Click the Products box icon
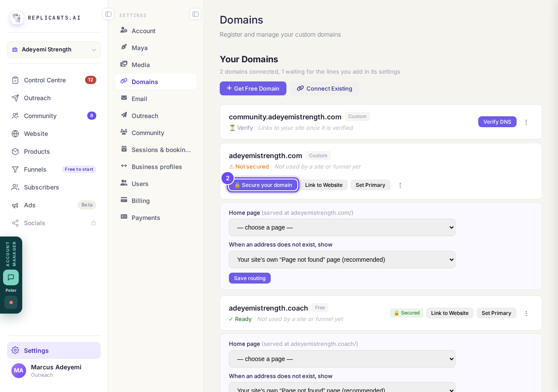 (15, 152)
